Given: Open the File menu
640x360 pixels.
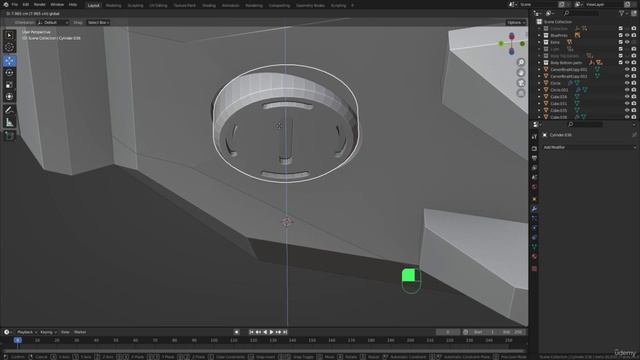Looking at the screenshot, I should (x=15, y=4).
